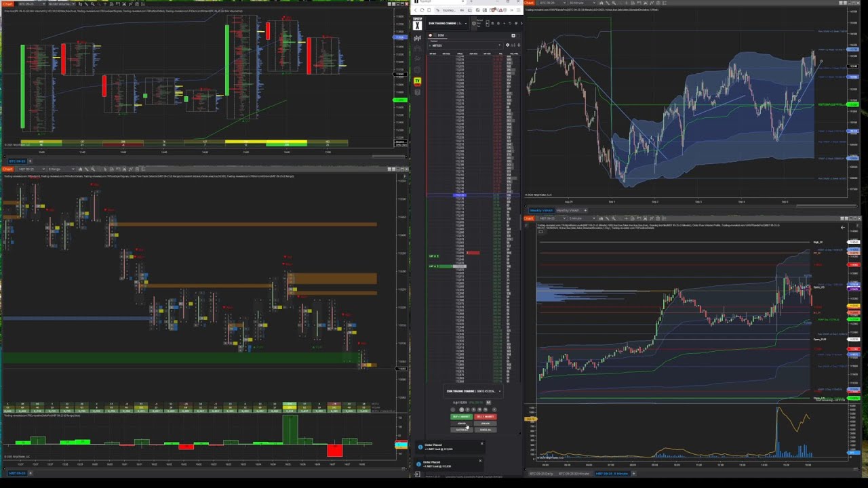
Task: Click the green Buy Market button
Action: (462, 417)
